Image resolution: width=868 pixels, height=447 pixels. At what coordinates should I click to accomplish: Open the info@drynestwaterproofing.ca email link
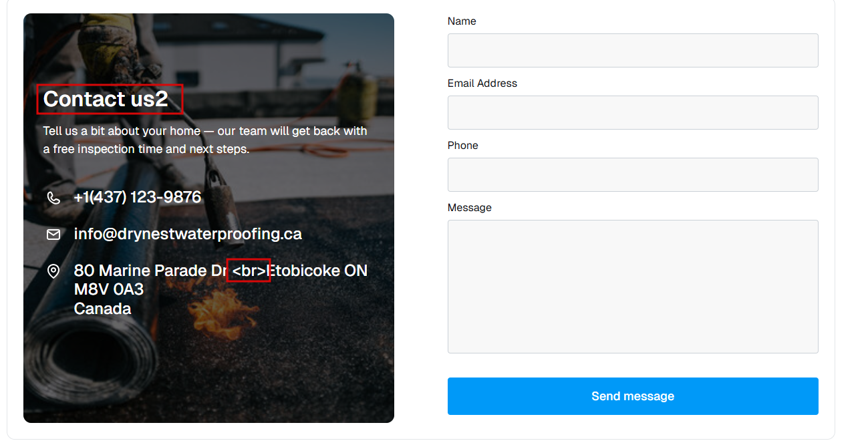[x=188, y=235]
